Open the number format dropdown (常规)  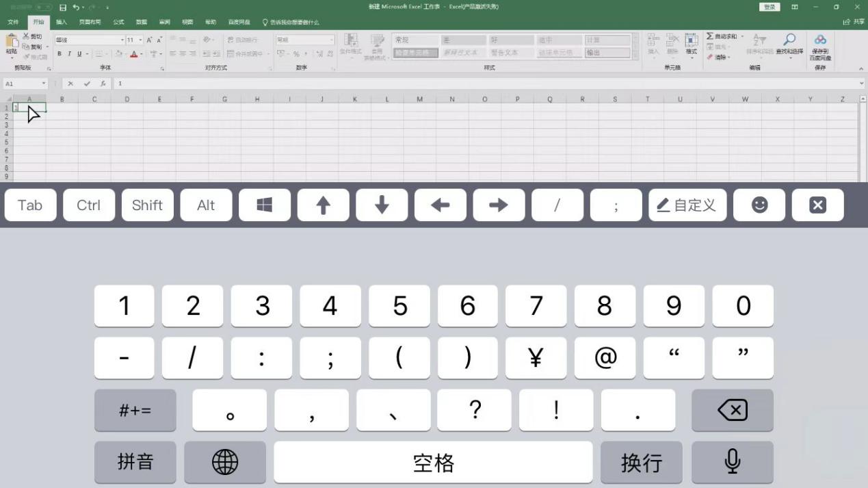point(332,40)
